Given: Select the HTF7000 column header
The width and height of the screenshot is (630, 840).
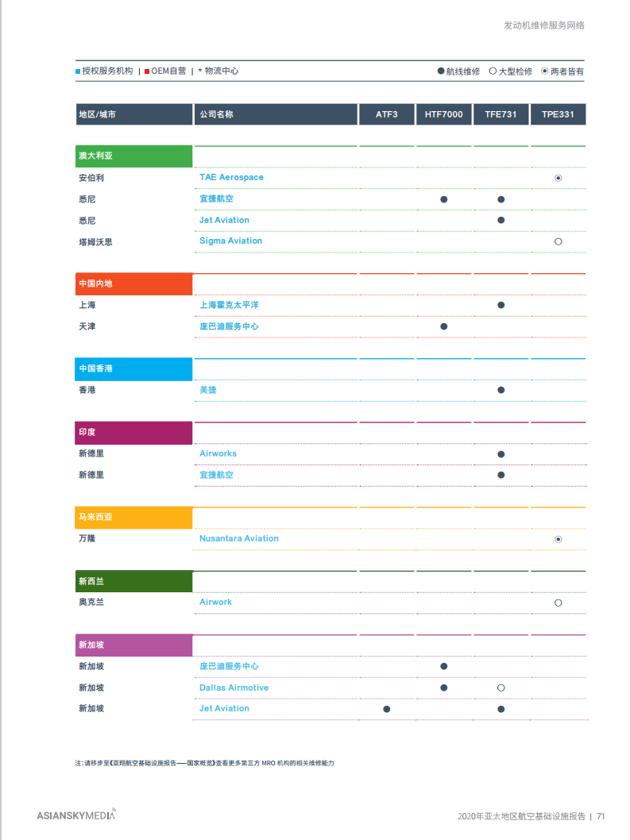Looking at the screenshot, I should coord(443,114).
